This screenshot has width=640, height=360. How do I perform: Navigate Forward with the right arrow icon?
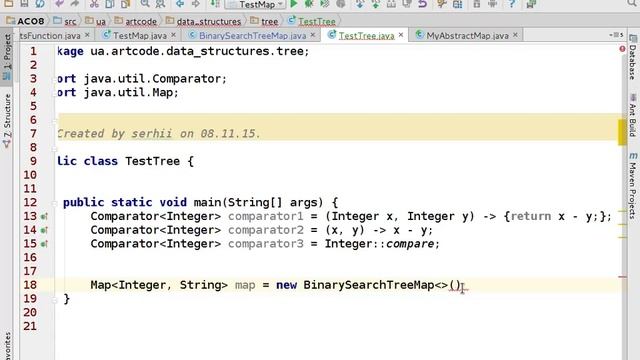coord(196,4)
